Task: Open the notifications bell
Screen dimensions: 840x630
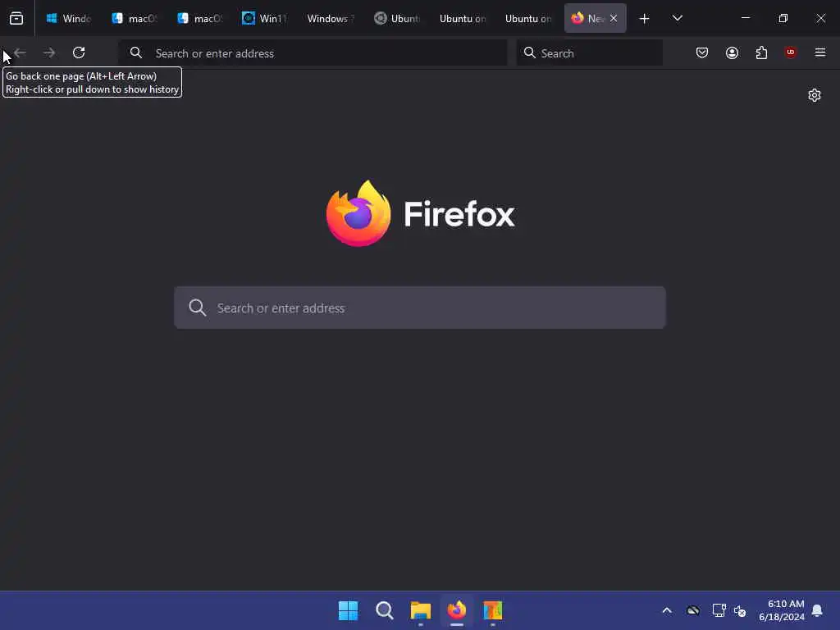Action: pos(817,610)
